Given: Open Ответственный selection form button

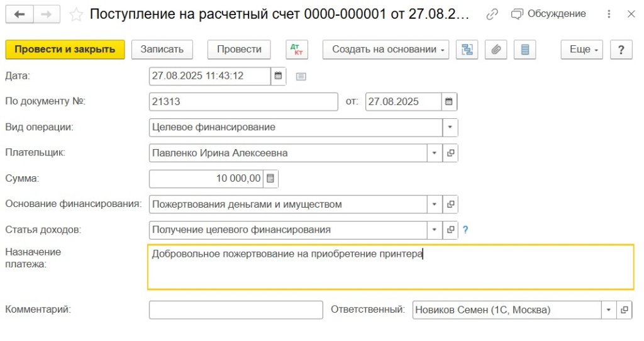Looking at the screenshot, I should point(624,310).
